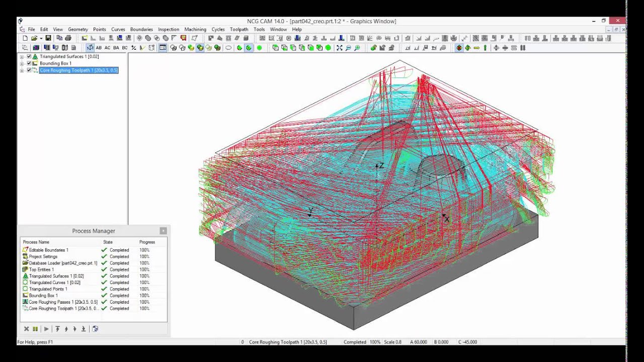
Task: Open the Machining menu
Action: 195,29
